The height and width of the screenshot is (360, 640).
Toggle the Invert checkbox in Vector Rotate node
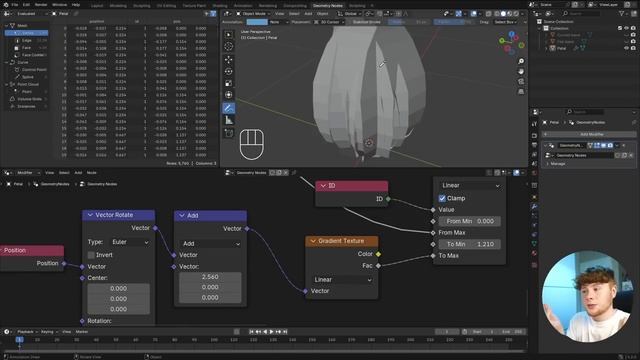[x=91, y=255]
